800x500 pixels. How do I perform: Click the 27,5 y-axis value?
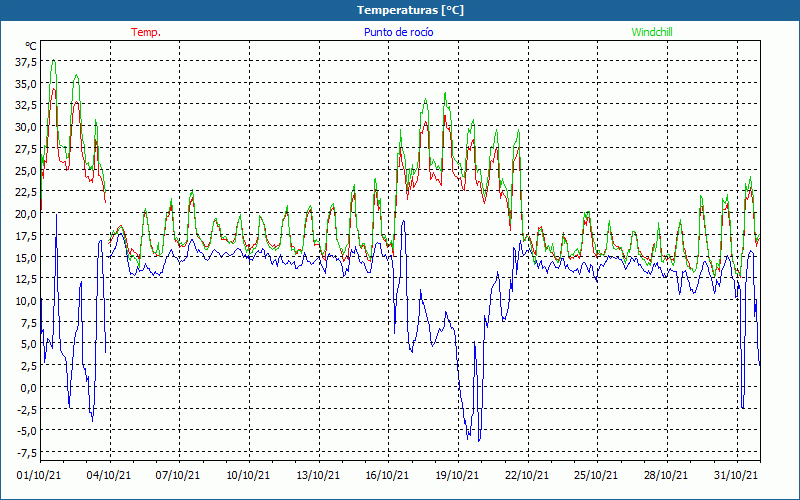click(27, 148)
